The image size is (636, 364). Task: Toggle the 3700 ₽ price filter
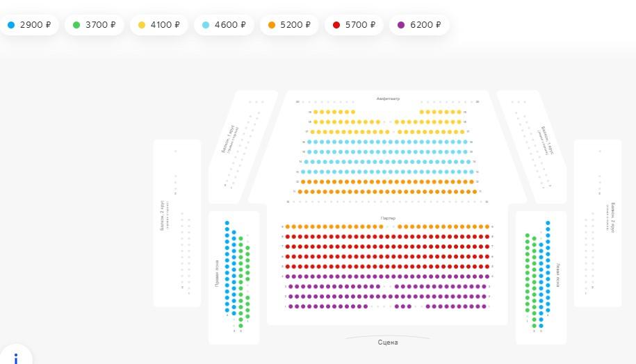click(95, 25)
